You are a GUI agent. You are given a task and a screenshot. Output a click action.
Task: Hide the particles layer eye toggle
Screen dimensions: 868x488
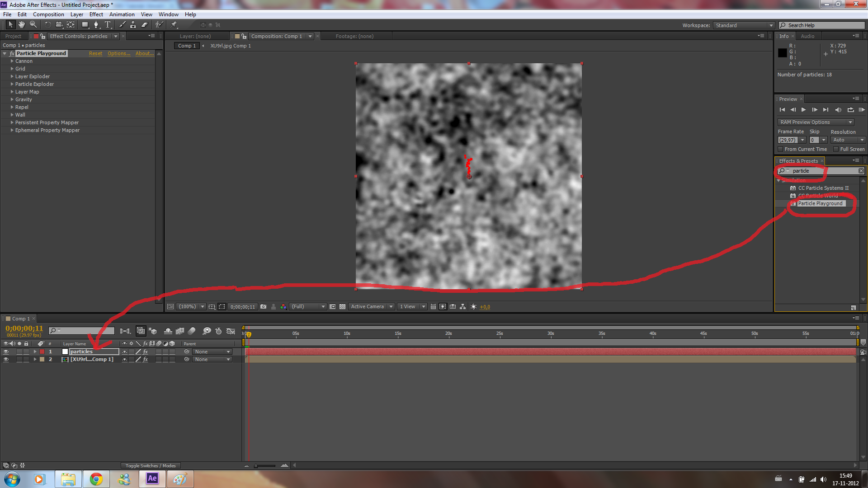click(x=6, y=352)
